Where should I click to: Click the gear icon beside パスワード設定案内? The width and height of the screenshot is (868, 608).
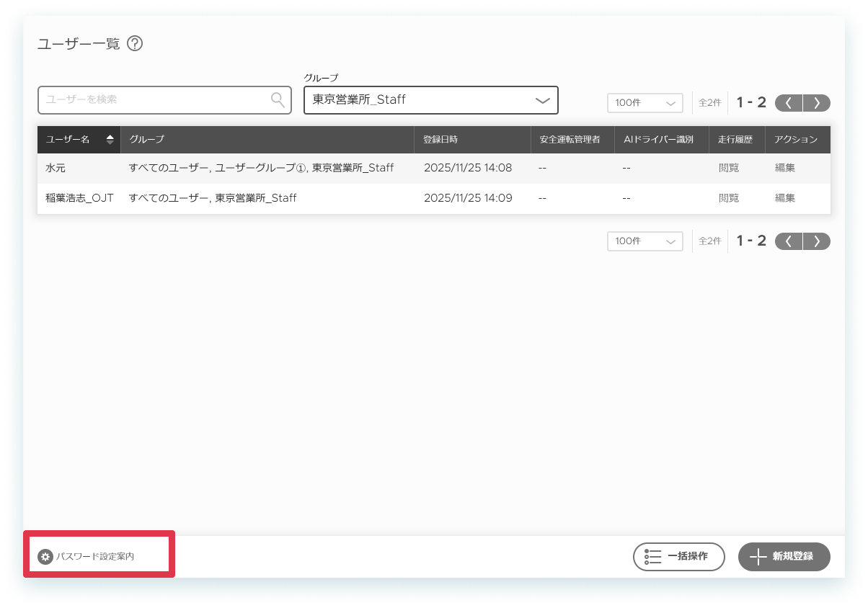[45, 557]
